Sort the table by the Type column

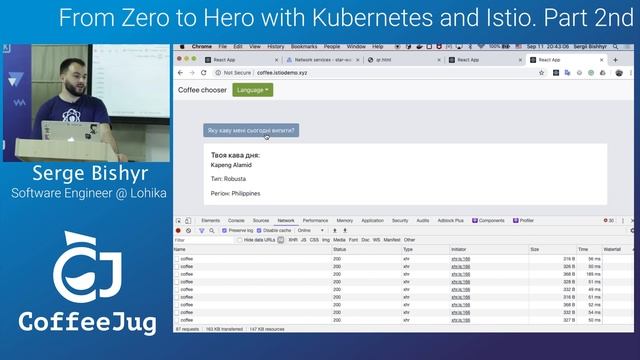click(425, 249)
